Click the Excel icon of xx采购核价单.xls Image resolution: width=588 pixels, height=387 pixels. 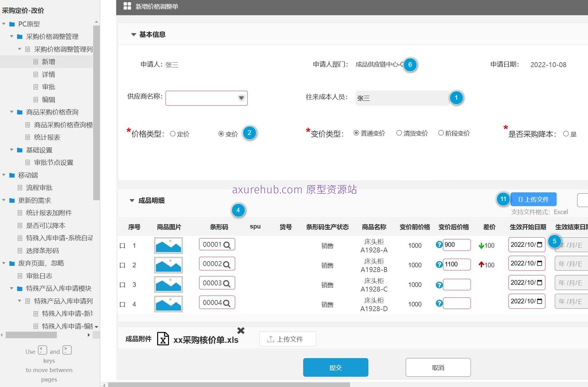(163, 339)
